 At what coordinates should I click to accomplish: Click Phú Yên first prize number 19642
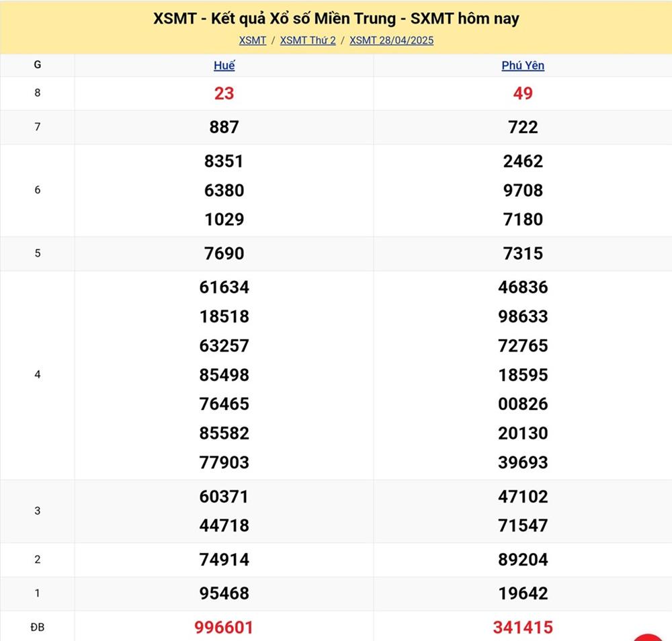[x=523, y=593]
